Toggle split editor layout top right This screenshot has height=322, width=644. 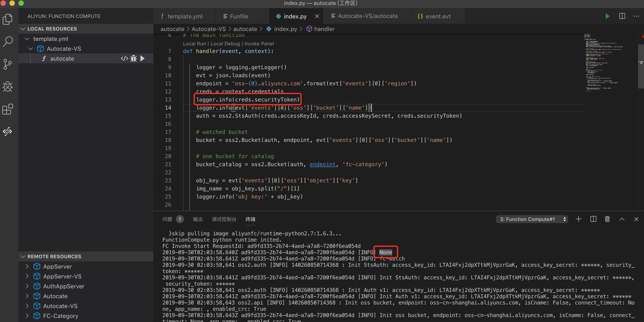tap(622, 16)
